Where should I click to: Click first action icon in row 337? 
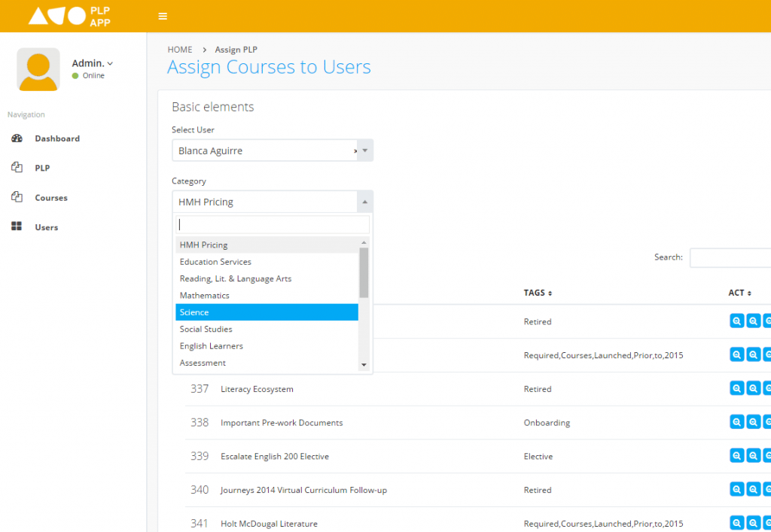[736, 388]
